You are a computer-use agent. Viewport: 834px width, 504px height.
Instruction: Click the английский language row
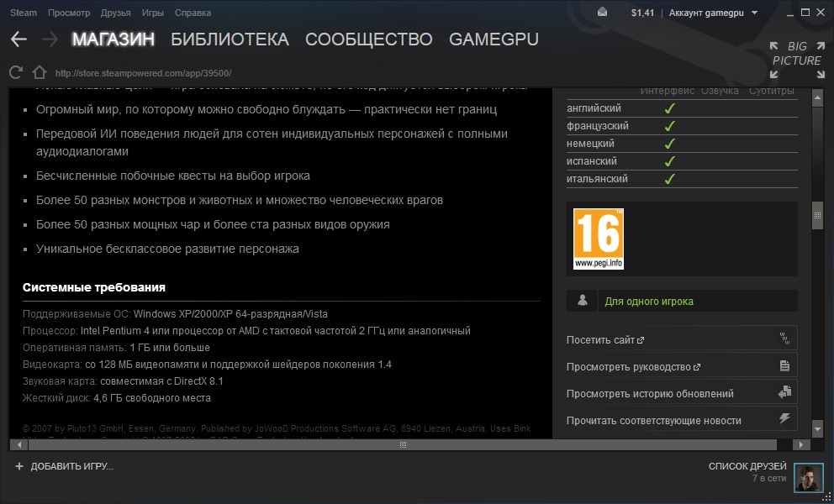pyautogui.click(x=682, y=108)
